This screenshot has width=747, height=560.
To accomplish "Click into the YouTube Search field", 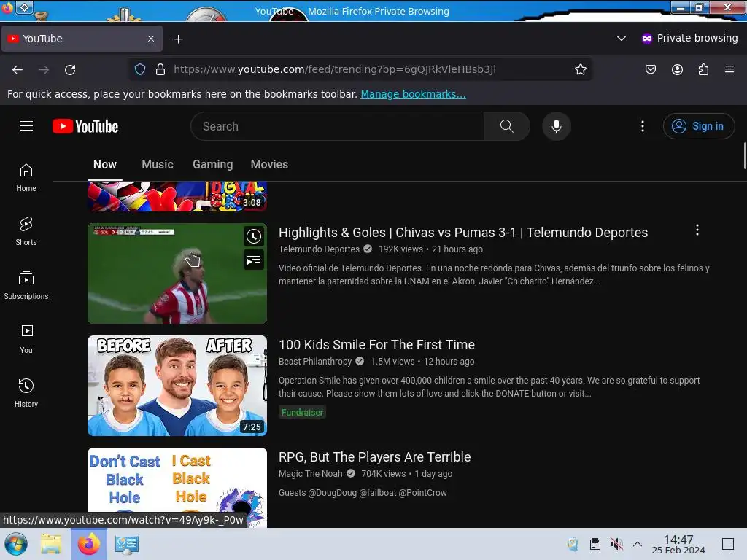I will coord(337,126).
